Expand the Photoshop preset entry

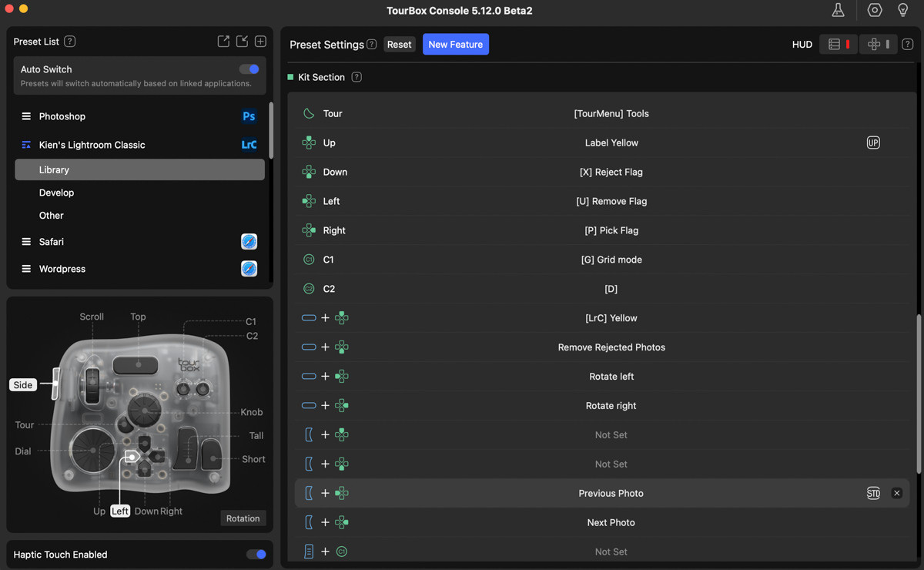(x=26, y=116)
